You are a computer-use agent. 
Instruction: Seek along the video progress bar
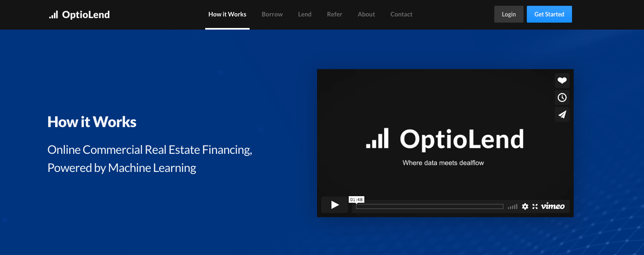pos(430,206)
